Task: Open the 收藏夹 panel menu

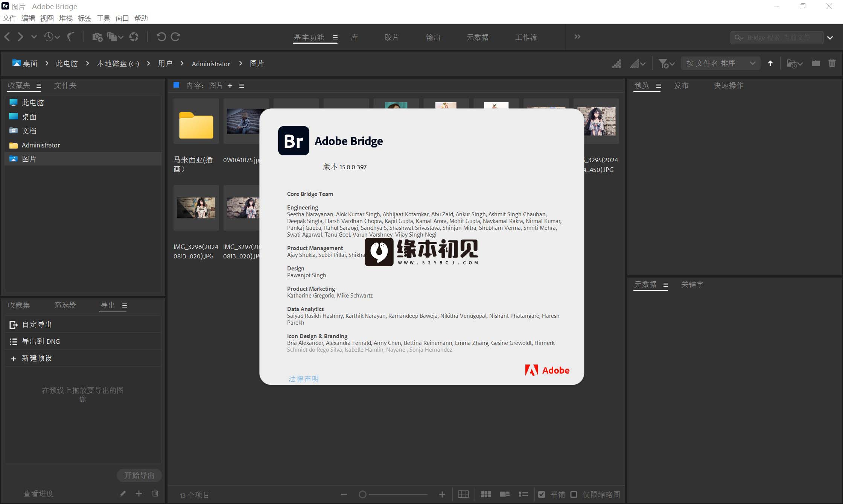Action: coord(38,86)
